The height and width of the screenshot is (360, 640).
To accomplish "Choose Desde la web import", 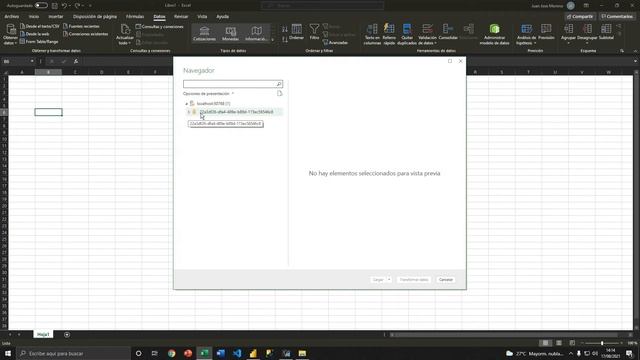I will coord(35,34).
